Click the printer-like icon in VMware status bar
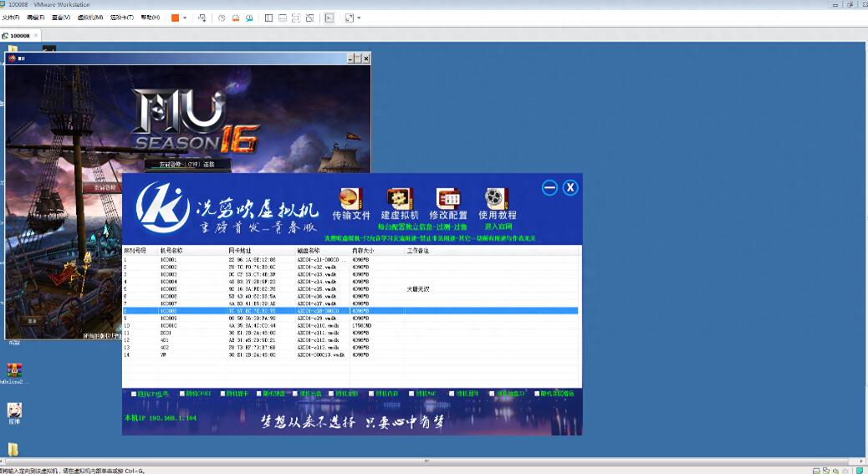 pyautogui.click(x=816, y=471)
